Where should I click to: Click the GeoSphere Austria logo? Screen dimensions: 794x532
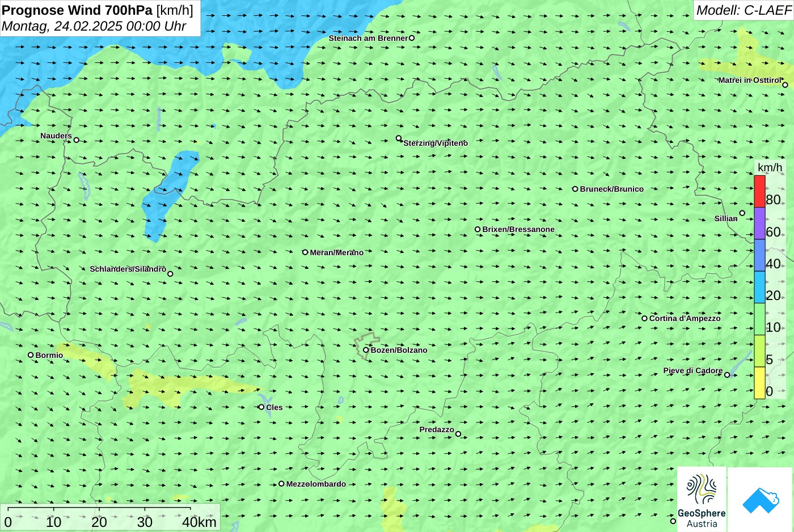[702, 499]
